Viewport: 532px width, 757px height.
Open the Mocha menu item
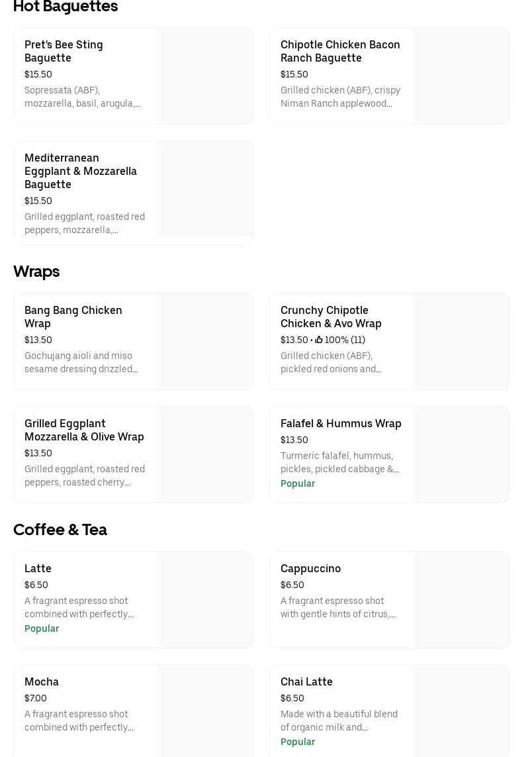tap(42, 681)
